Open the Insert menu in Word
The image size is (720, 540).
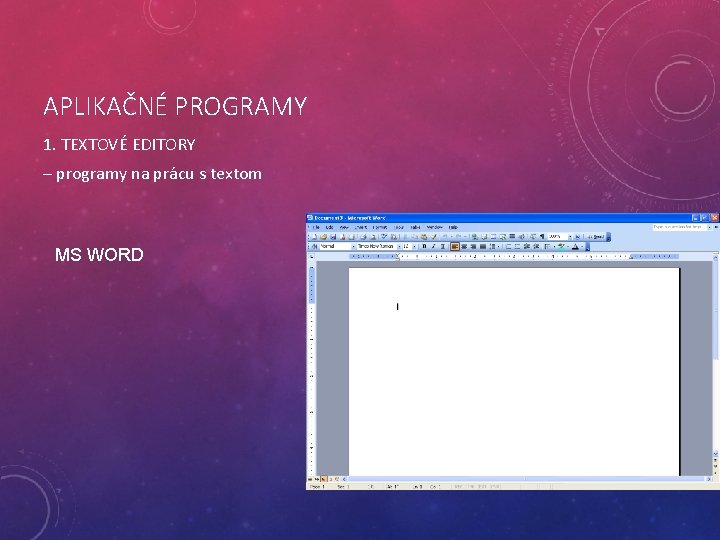(361, 227)
